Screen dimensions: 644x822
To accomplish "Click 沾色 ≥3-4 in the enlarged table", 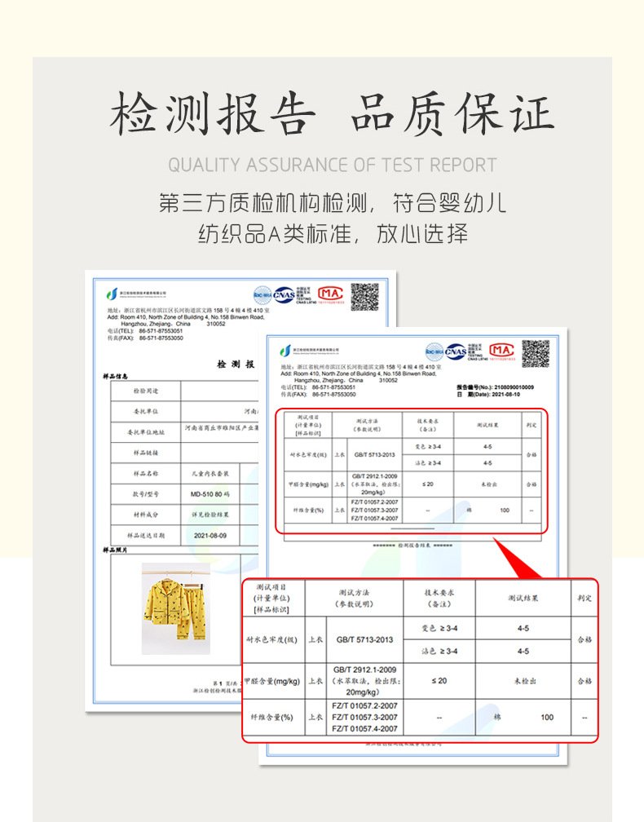I will (439, 651).
